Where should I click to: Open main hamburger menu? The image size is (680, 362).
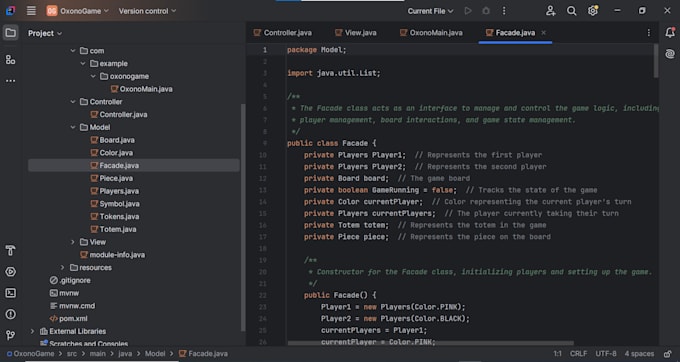point(31,11)
